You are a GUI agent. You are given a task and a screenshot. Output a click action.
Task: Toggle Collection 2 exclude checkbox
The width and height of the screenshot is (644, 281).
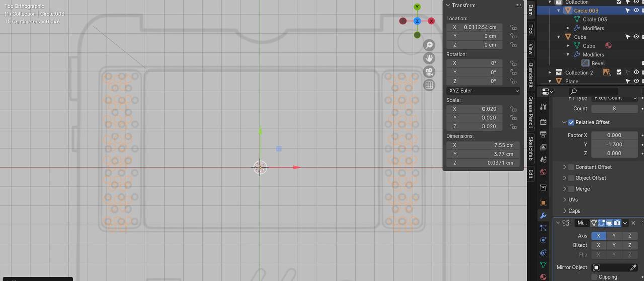tap(619, 72)
